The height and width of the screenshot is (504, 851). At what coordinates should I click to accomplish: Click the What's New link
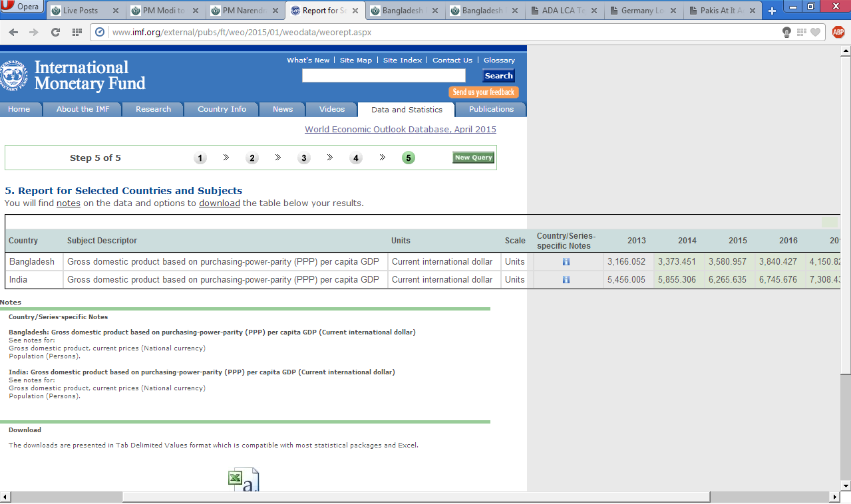coord(308,60)
